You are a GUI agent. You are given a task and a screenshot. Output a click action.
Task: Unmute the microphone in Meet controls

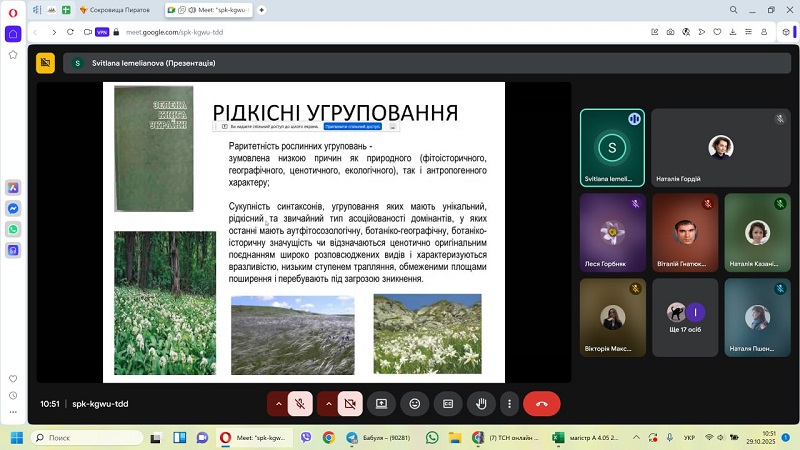(x=299, y=404)
